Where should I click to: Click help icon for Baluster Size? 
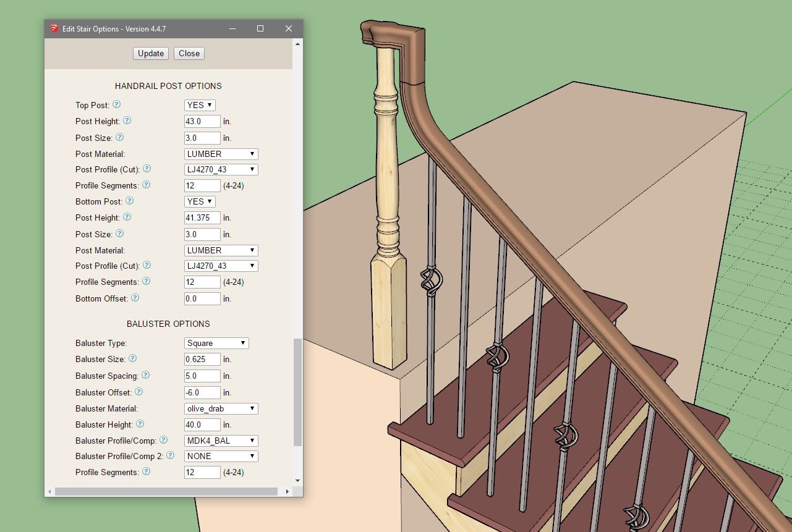[132, 358]
